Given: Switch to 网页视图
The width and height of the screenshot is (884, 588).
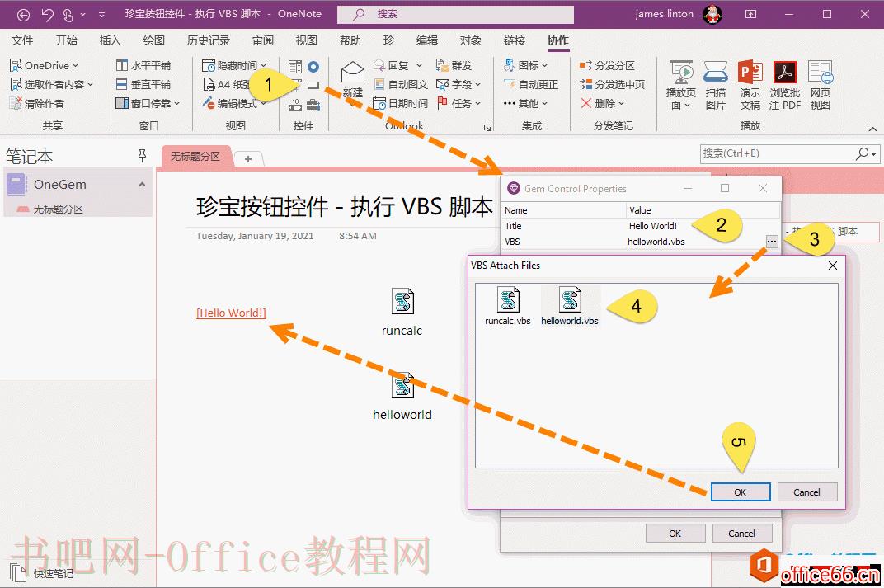Looking at the screenshot, I should 821,86.
